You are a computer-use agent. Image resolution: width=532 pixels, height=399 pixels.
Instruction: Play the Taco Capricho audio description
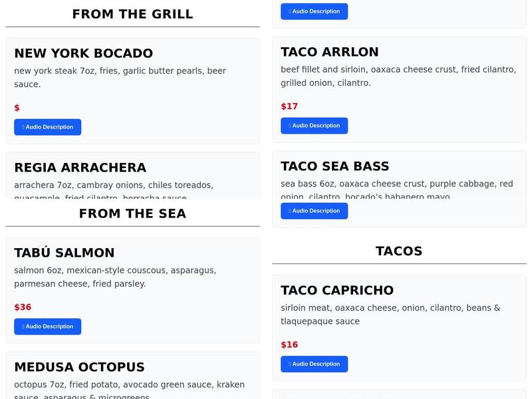[314, 364]
